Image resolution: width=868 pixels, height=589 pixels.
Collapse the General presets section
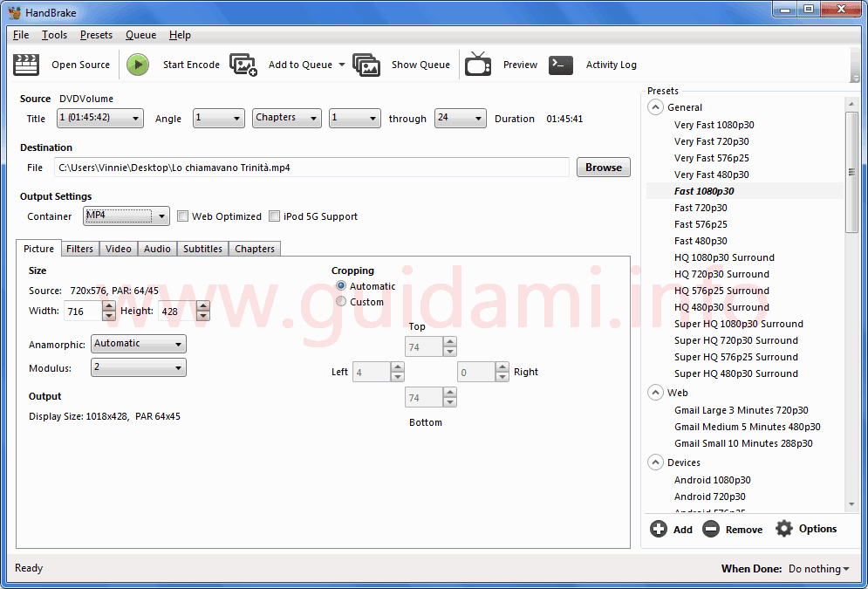pyautogui.click(x=655, y=106)
